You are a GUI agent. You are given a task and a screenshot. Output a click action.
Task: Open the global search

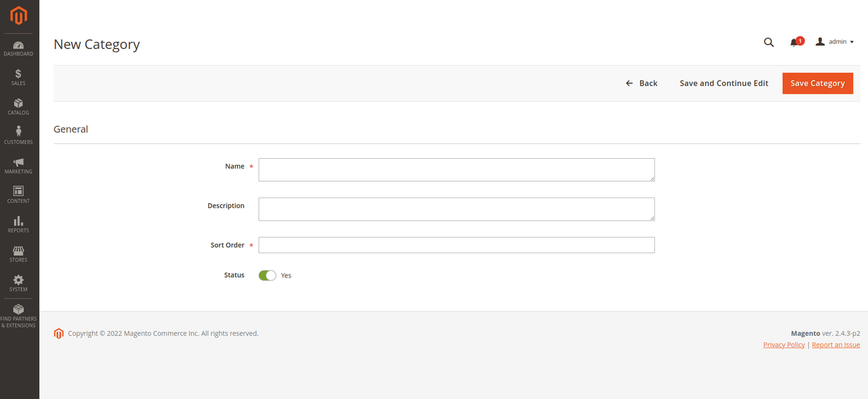768,41
